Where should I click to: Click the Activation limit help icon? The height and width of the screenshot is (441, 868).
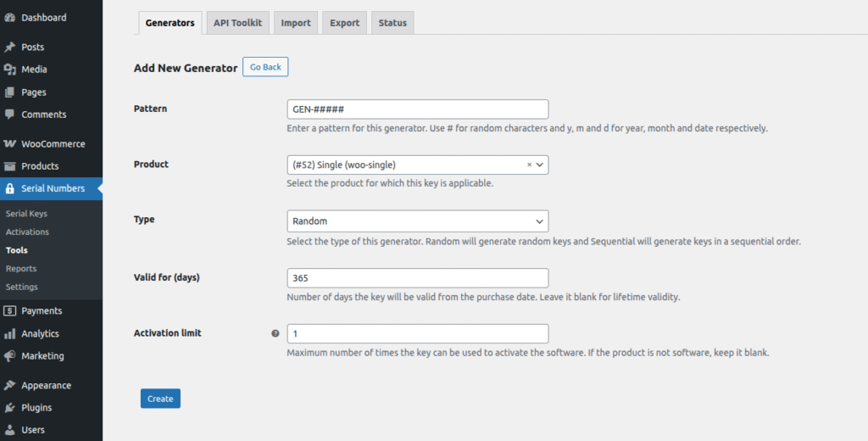coord(275,334)
